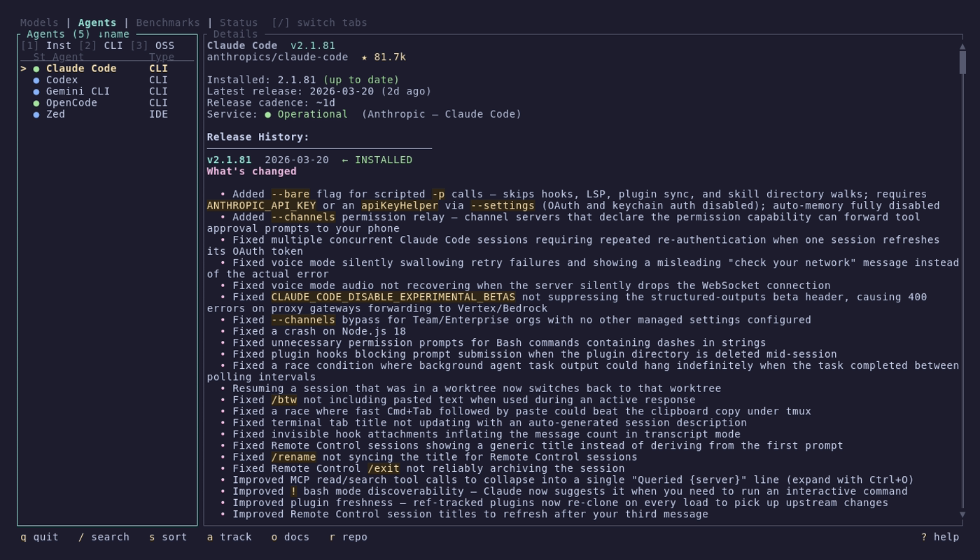
Task: Click the Type column header
Action: [162, 57]
